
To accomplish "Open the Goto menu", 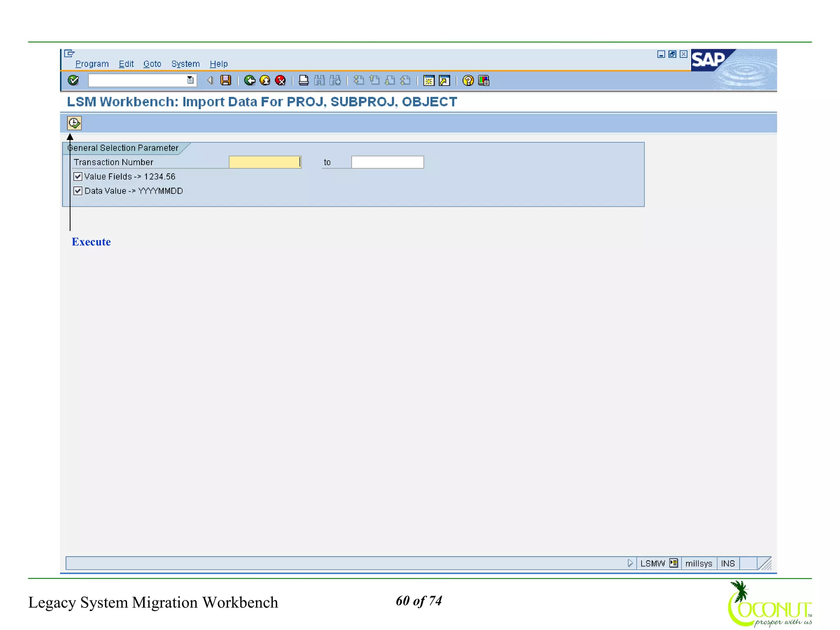I will (152, 64).
